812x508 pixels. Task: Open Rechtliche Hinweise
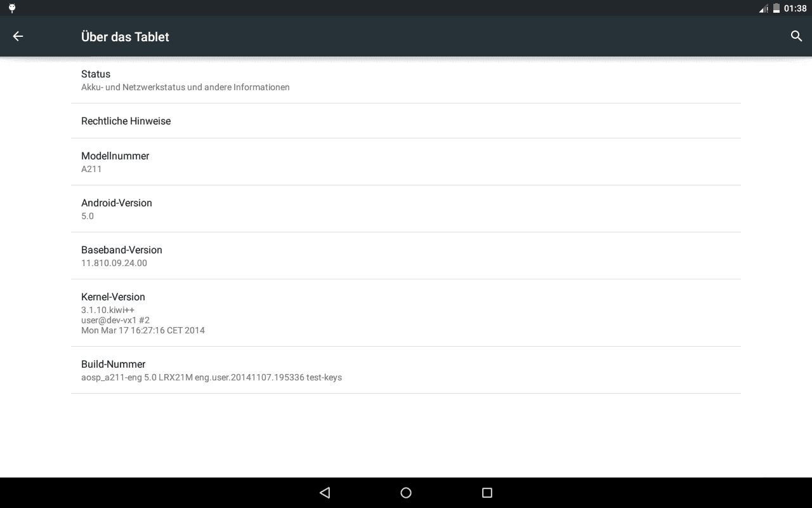[406, 121]
